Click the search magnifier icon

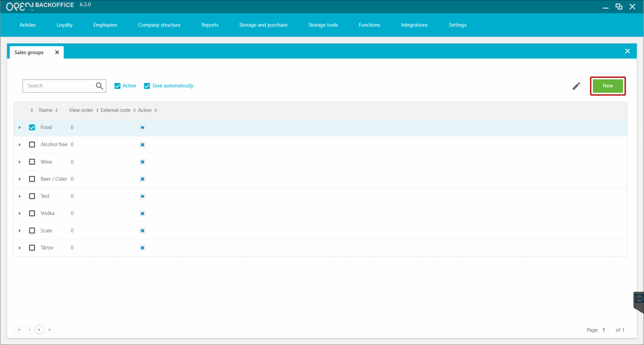pyautogui.click(x=99, y=86)
